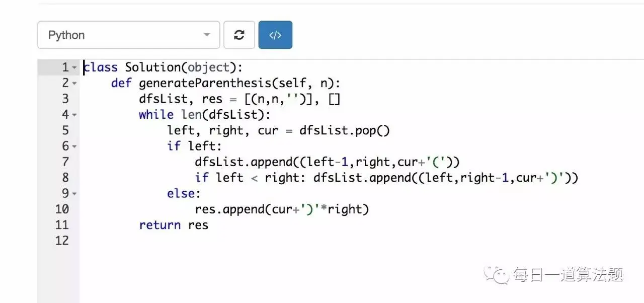The width and height of the screenshot is (644, 303).
Task: Click the refresh/reset code icon
Action: (x=239, y=35)
